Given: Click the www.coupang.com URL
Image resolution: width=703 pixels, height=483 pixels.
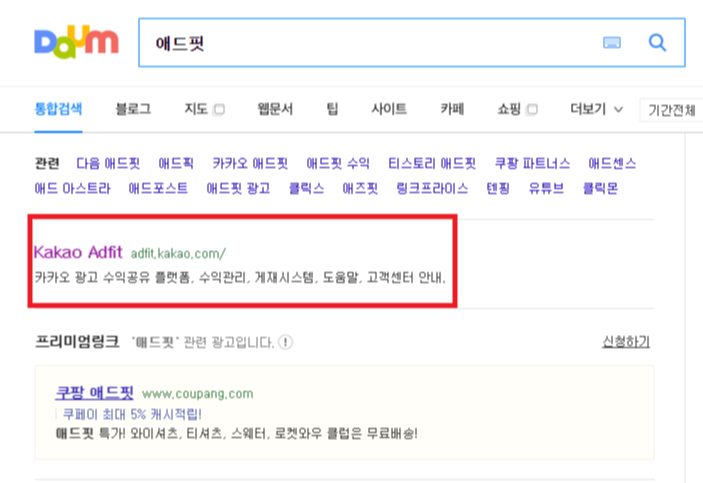Looking at the screenshot, I should [x=198, y=394].
